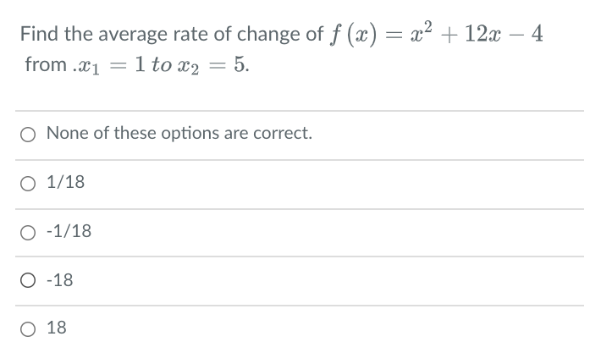Mark the -18 radio button
This screenshot has height=364, width=601.
[x=28, y=280]
